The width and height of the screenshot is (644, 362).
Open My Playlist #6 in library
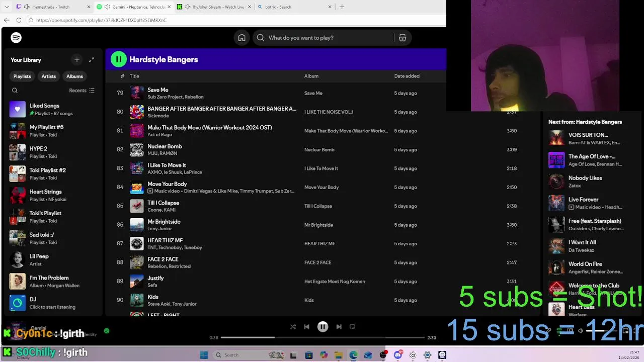coord(53,131)
